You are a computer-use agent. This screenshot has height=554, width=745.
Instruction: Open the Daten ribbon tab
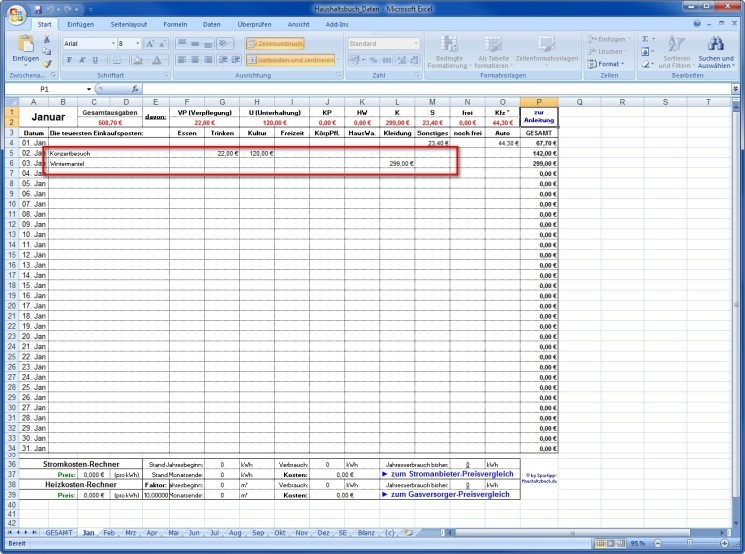[x=211, y=24]
